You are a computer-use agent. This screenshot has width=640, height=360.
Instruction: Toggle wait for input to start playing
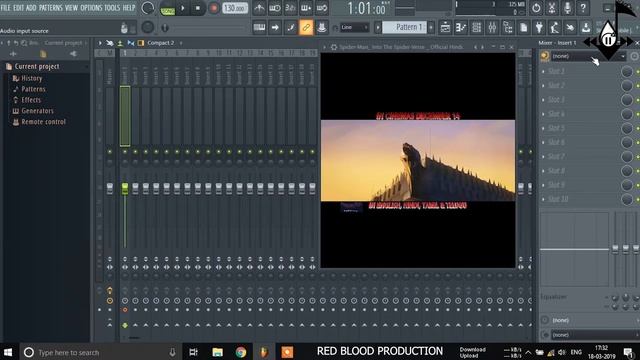[x=275, y=8]
